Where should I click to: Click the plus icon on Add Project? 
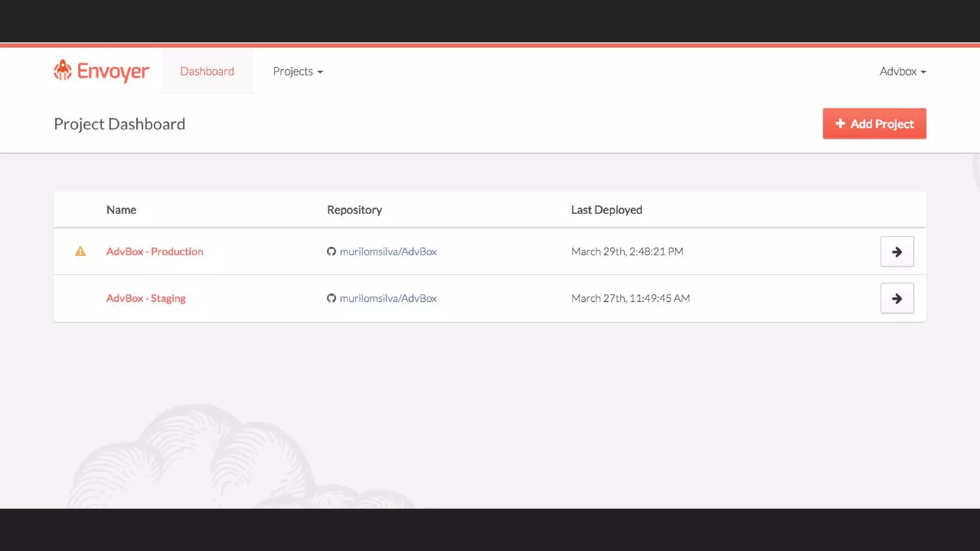coord(840,123)
